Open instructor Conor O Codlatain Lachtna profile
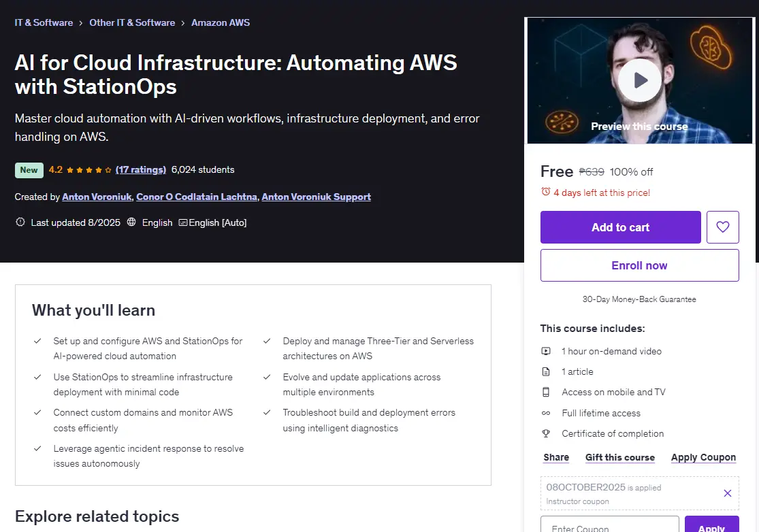This screenshot has height=532, width=759. coord(197,197)
